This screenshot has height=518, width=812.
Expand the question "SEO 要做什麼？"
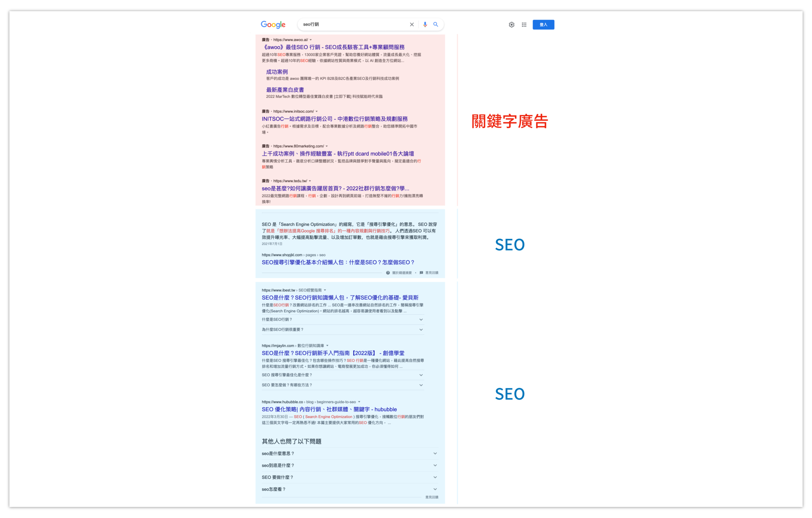tap(435, 477)
